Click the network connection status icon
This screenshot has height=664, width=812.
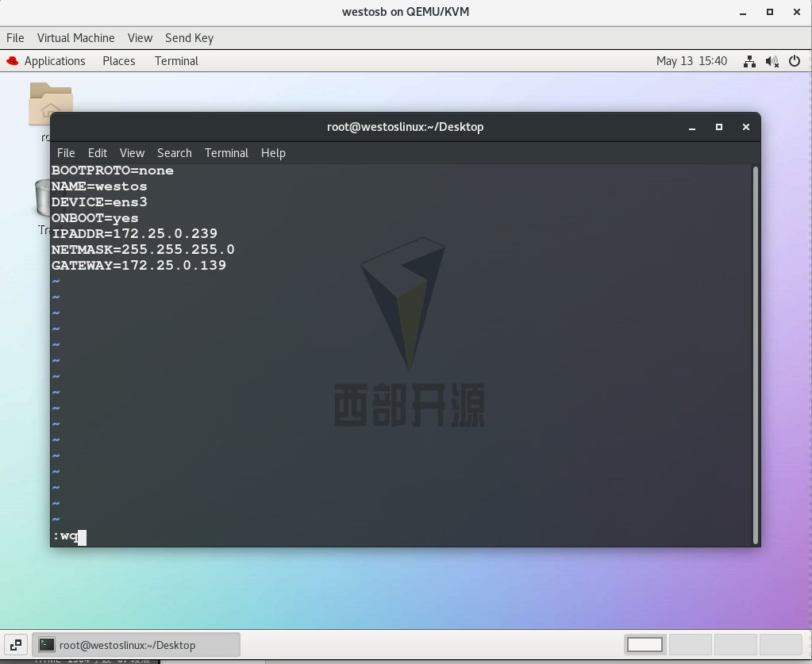[749, 62]
